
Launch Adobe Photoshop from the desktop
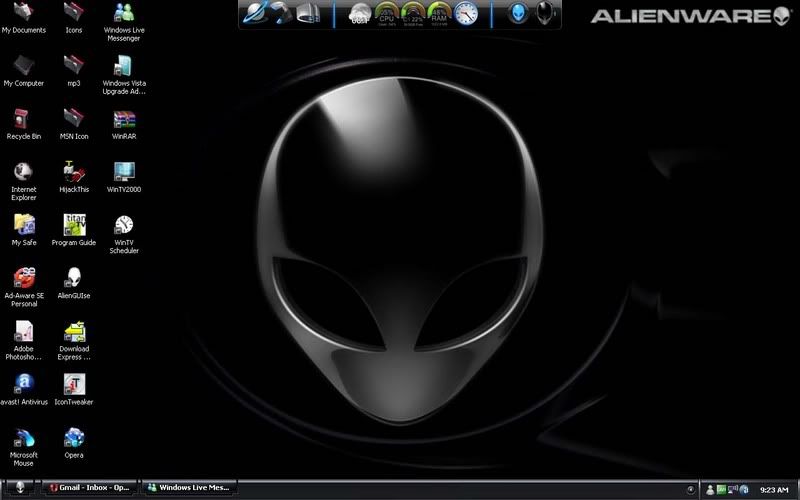pos(23,332)
